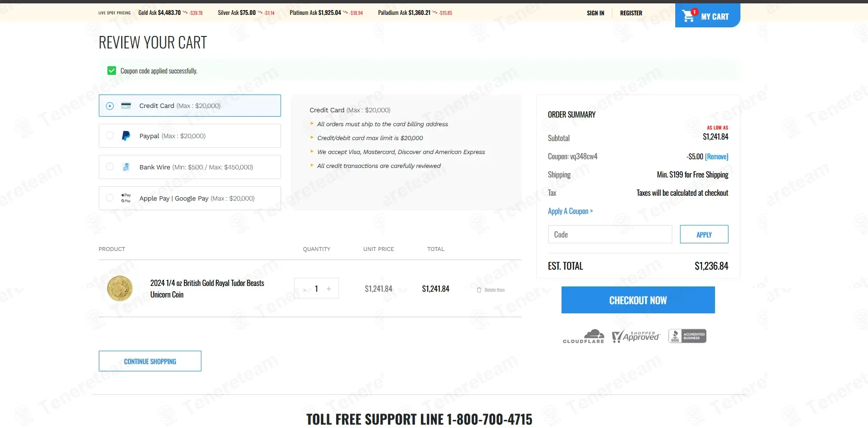The height and width of the screenshot is (428, 868).
Task: Click the Min. $199 for Free Shipping text
Action: click(692, 175)
